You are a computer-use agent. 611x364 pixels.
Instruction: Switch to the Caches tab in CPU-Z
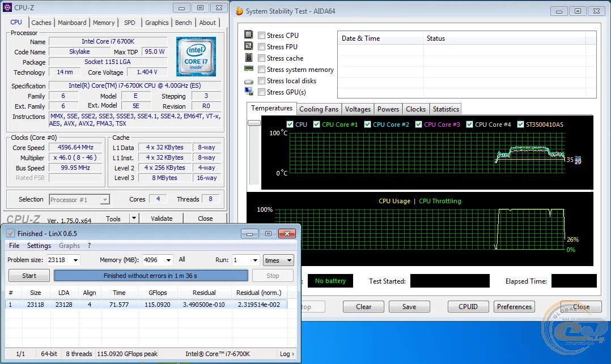[41, 23]
